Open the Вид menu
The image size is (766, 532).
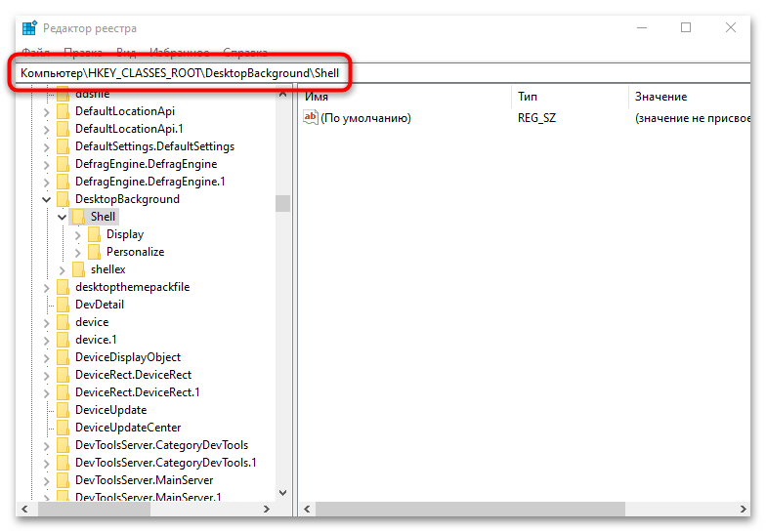click(126, 53)
